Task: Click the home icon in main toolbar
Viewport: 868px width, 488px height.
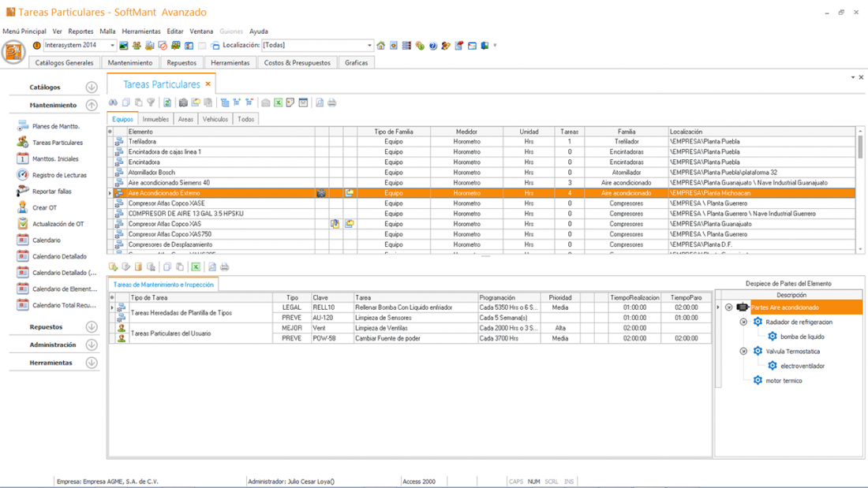Action: (381, 46)
